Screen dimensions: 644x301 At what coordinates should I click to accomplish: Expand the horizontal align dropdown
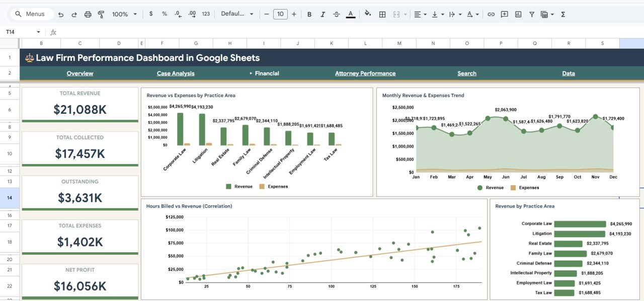pos(424,14)
